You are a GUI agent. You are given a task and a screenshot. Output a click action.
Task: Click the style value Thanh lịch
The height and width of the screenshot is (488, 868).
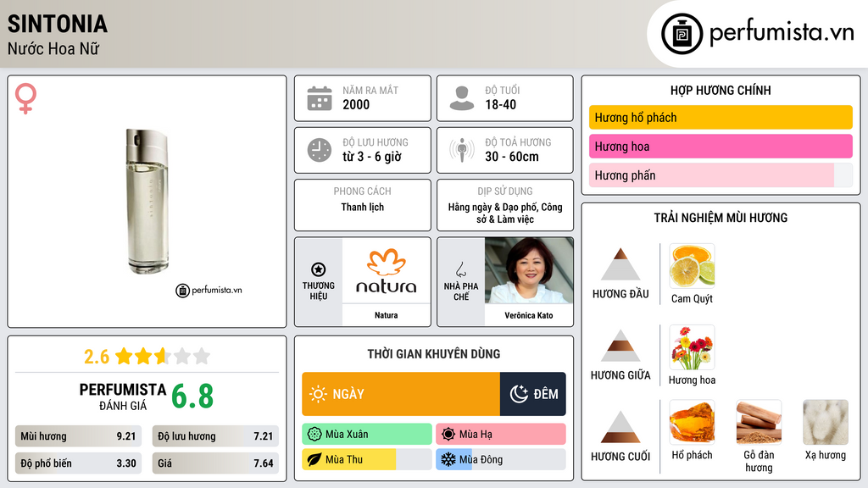[x=362, y=207]
